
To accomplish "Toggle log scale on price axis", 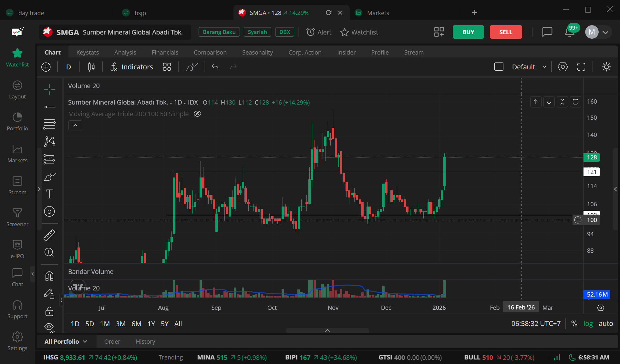I will pyautogui.click(x=588, y=324).
